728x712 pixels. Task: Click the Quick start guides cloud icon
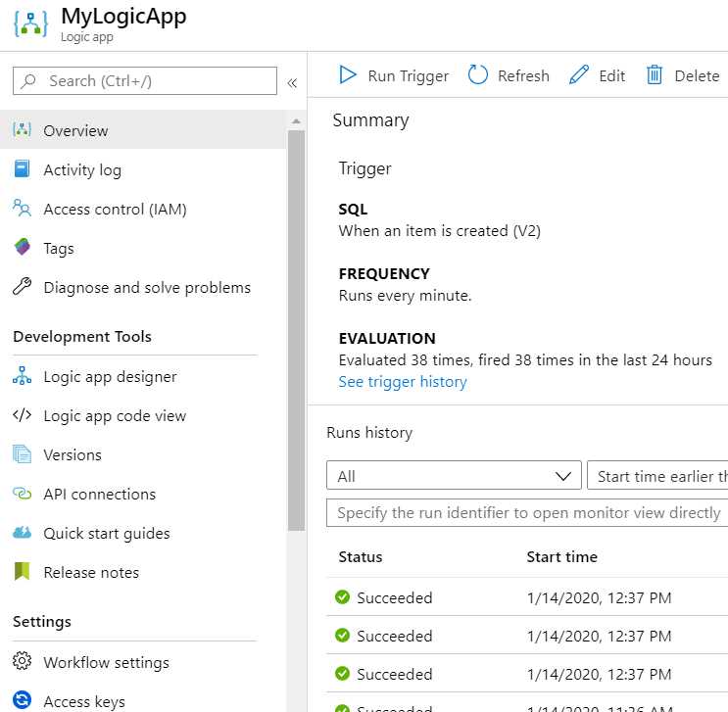coord(22,533)
